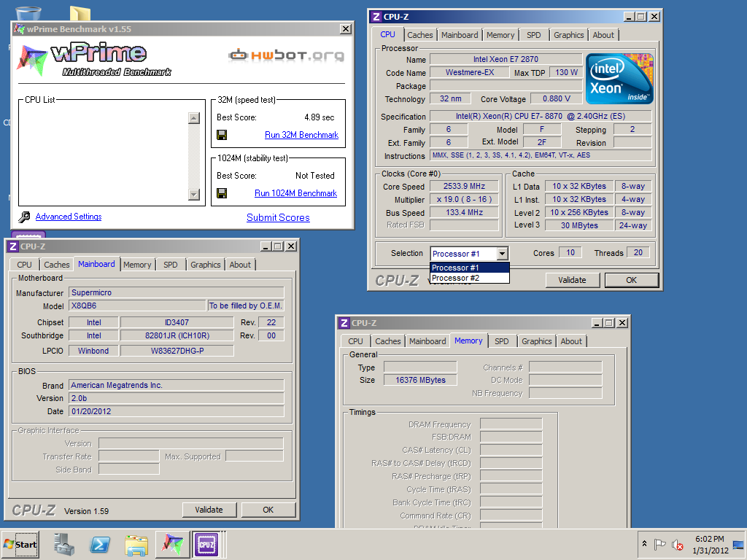Click the BIOS Date value 01/20/2012
Screen dimensions: 747x560
[x=177, y=411]
